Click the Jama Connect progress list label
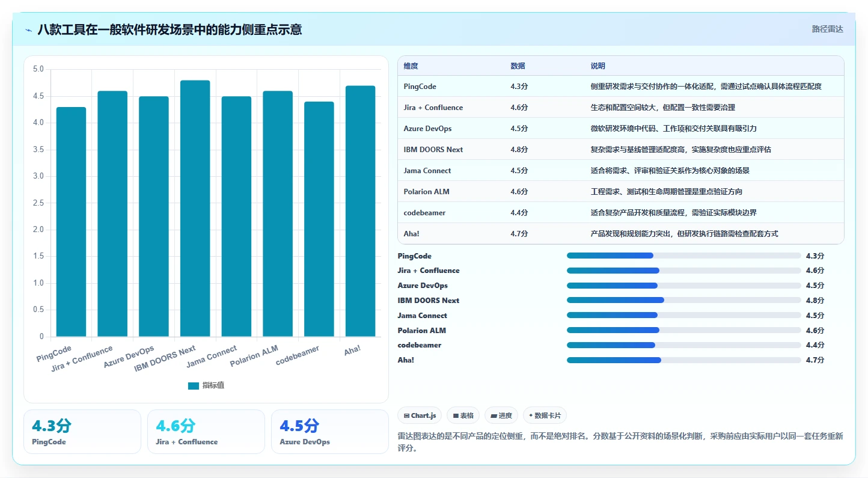This screenshot has width=868, height=478. (x=423, y=316)
